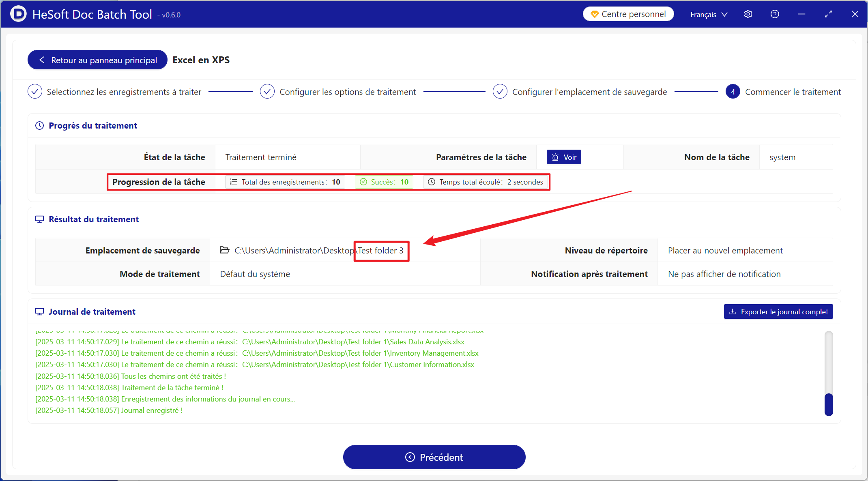The image size is (868, 481).
Task: Click log line 'Tous les chemins ont été traités !'
Action: 131,376
